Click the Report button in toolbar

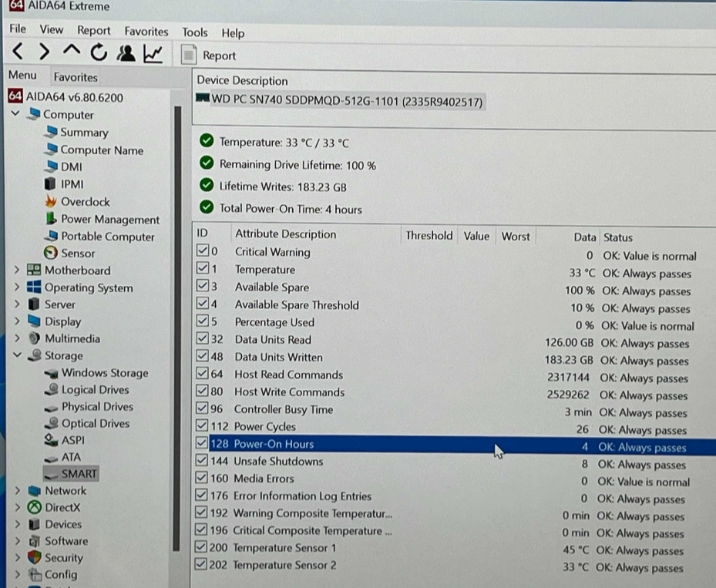210,55
